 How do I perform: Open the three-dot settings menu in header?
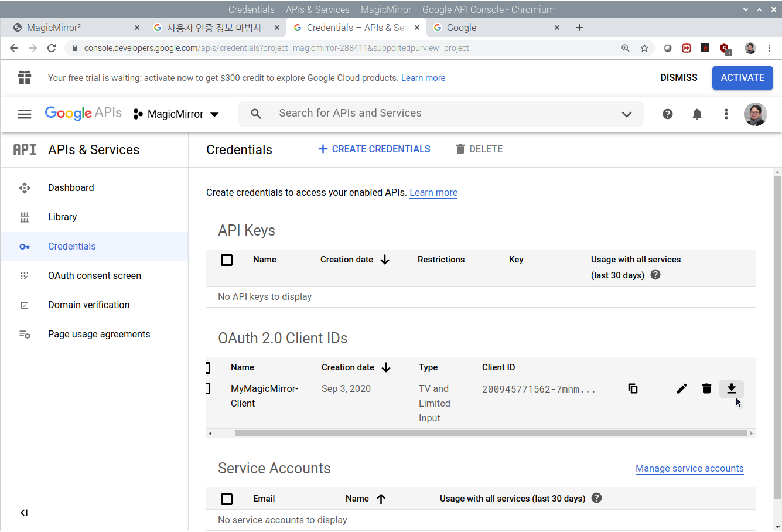[726, 114]
